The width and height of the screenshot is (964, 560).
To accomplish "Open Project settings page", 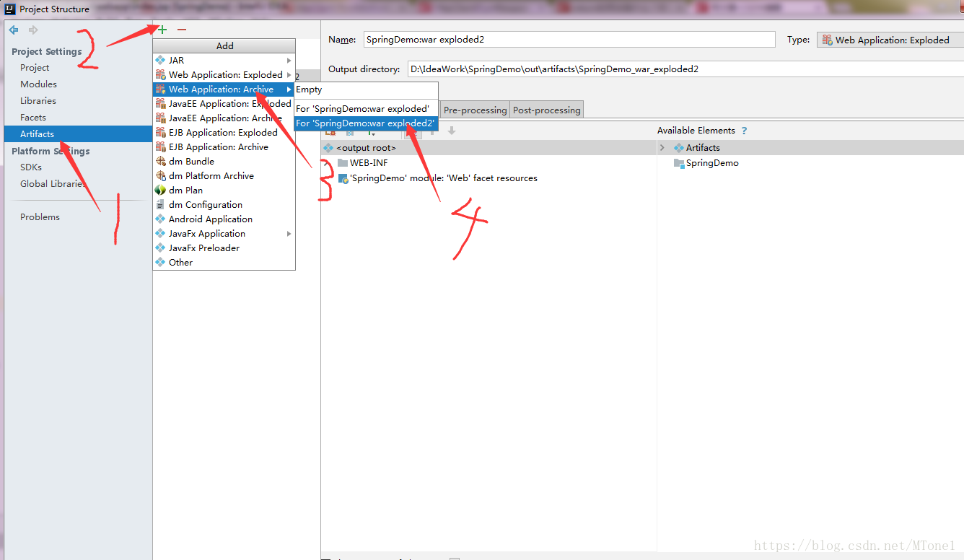I will [35, 67].
